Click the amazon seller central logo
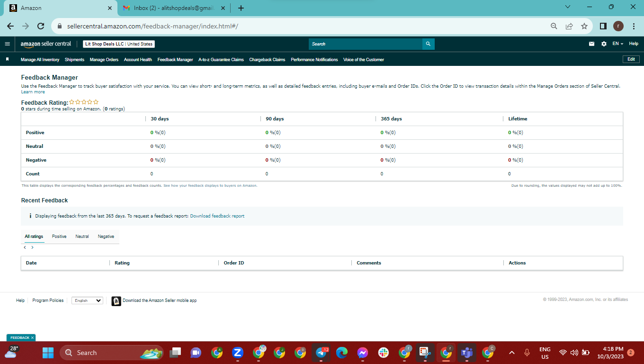 [46, 44]
